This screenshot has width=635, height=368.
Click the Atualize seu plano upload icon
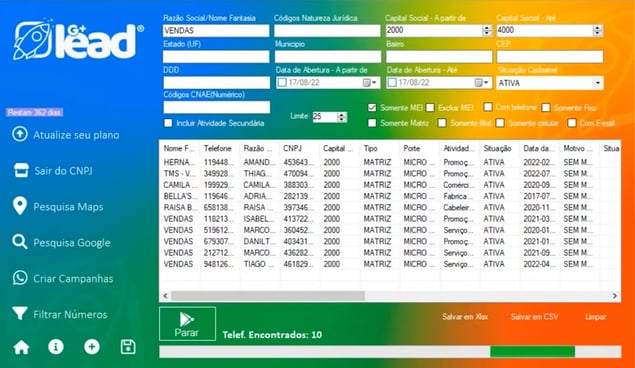20,134
